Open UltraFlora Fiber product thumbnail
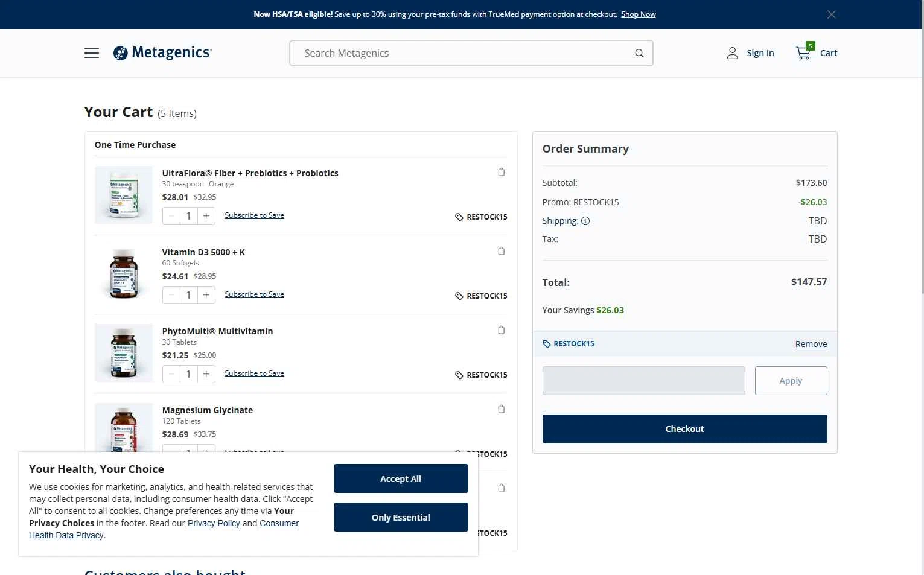 124,195
